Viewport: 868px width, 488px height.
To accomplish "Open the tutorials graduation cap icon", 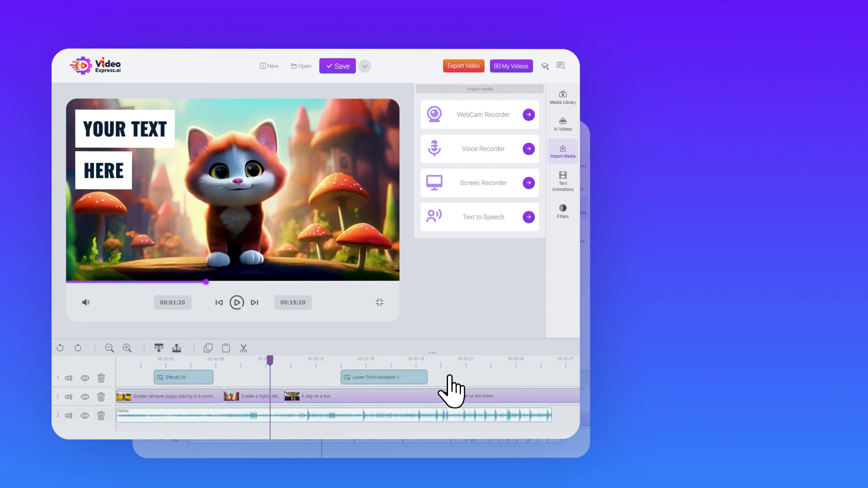I will [x=545, y=66].
